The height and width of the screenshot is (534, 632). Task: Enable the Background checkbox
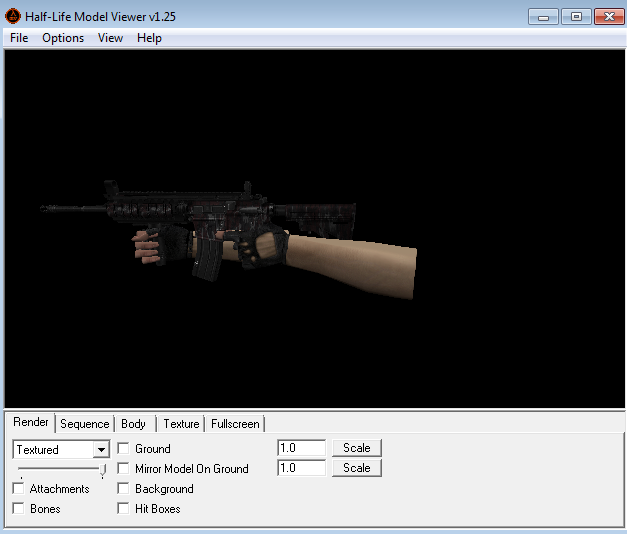[x=124, y=489]
